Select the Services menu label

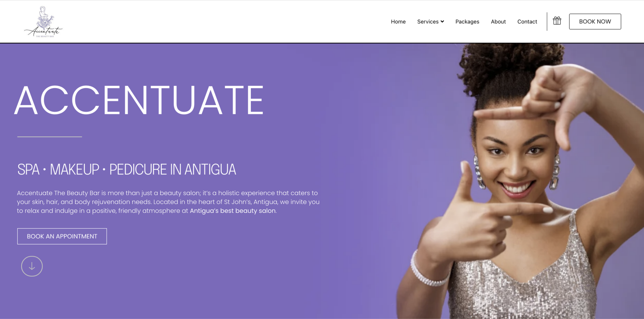(x=428, y=22)
